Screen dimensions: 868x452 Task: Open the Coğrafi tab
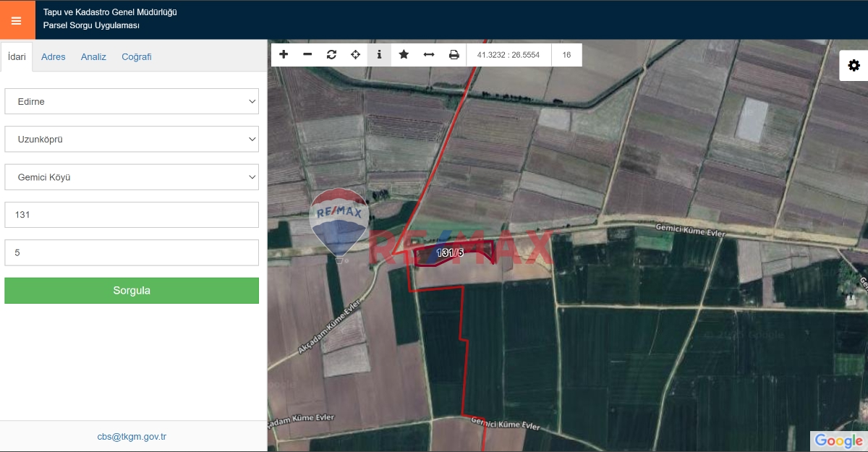[136, 56]
